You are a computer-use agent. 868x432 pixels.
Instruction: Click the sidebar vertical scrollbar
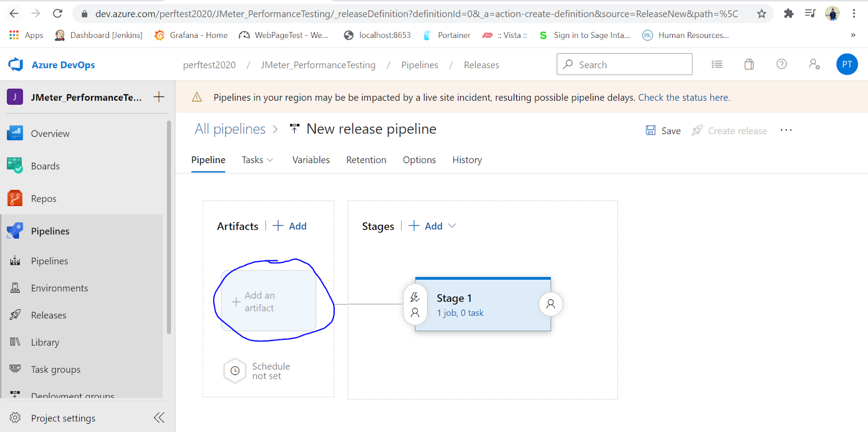pyautogui.click(x=169, y=228)
